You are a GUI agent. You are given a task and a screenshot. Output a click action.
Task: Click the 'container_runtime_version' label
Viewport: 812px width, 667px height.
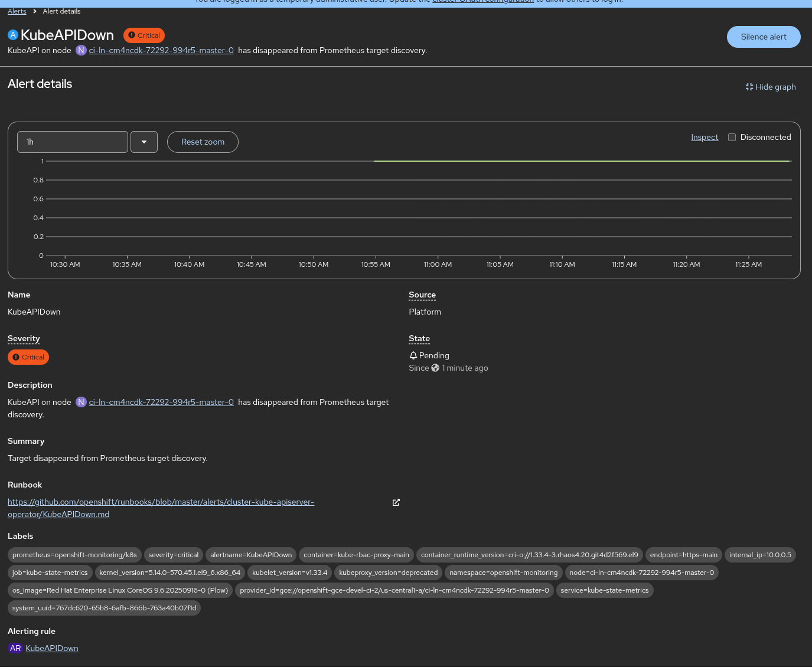tap(530, 555)
